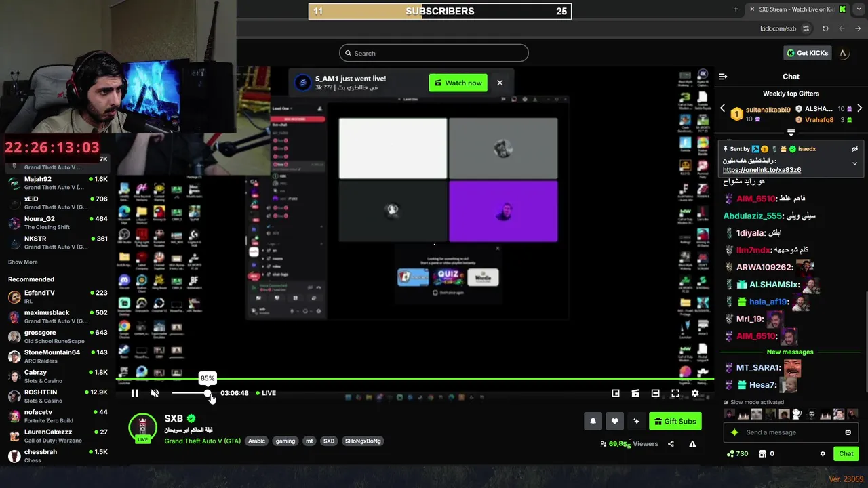Click the green stream progress bar
The width and height of the screenshot is (868, 488).
[x=414, y=379]
